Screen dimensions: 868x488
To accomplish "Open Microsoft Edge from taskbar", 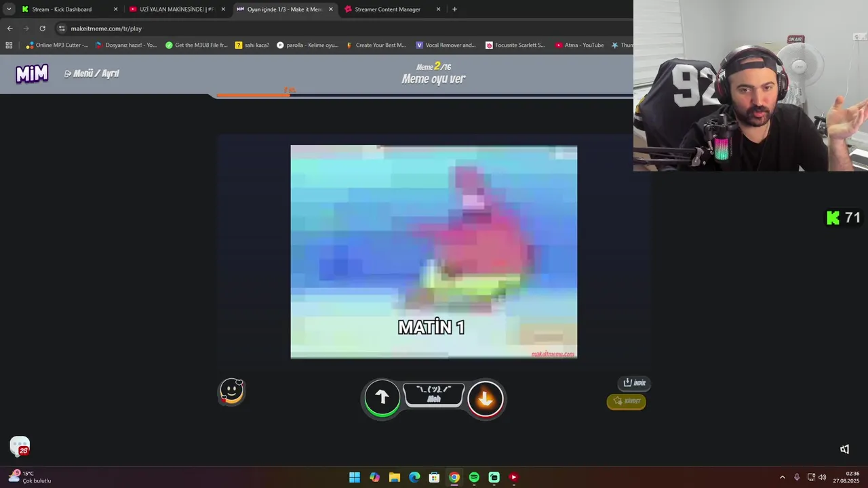I will coord(414,477).
